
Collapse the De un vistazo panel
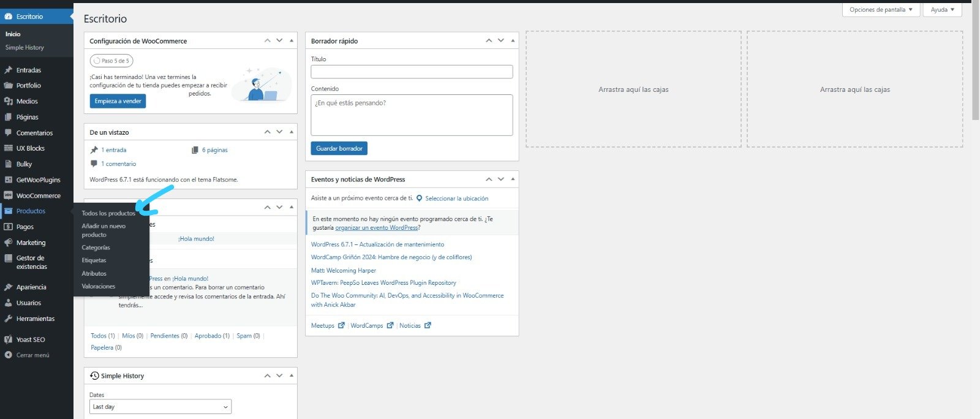tap(292, 132)
